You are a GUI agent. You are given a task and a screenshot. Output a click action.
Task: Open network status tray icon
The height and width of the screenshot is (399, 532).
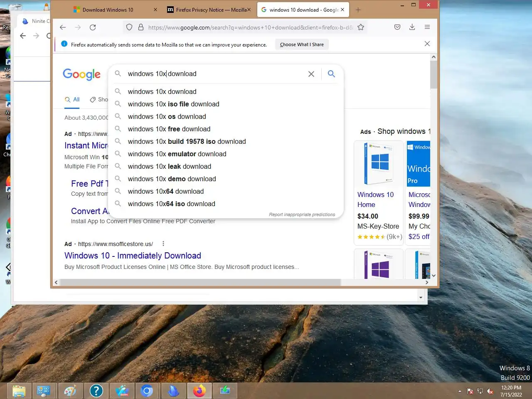(480, 391)
